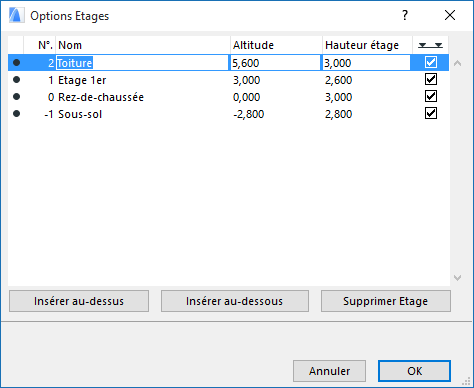474x388 pixels.
Task: Uncheck the Toiture row checkbox
Action: (x=431, y=62)
